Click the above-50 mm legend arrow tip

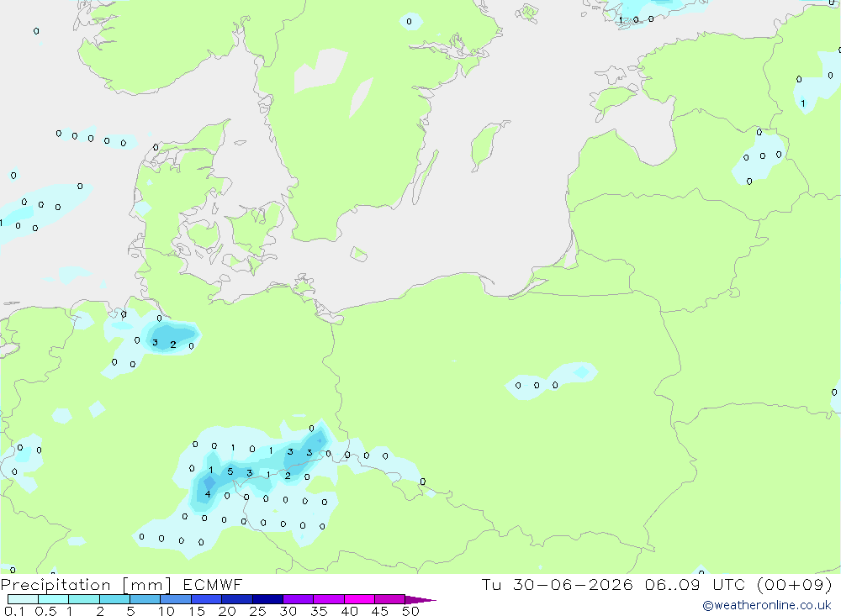(420, 600)
